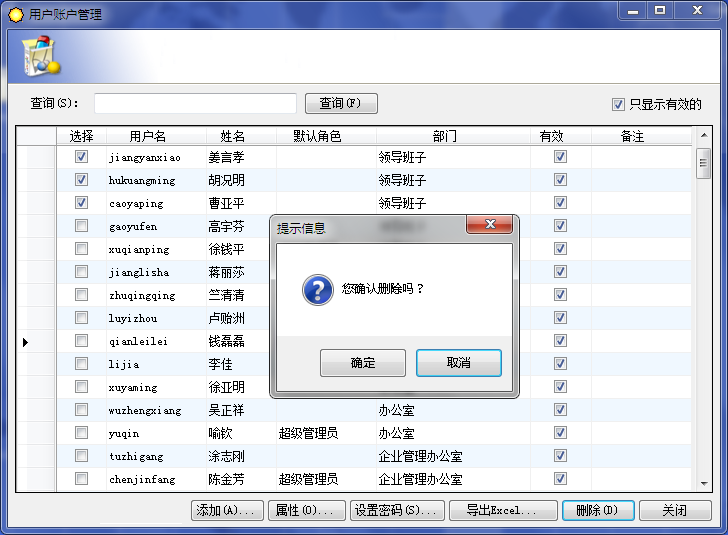Toggle the 有效 checkbox for yuqin
728x535 pixels.
(560, 432)
